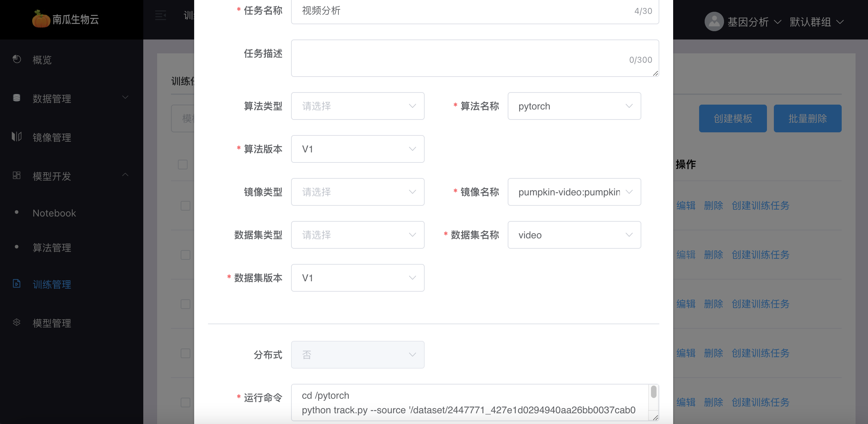Click the model development grid icon
This screenshot has height=424, width=868.
[x=17, y=176]
